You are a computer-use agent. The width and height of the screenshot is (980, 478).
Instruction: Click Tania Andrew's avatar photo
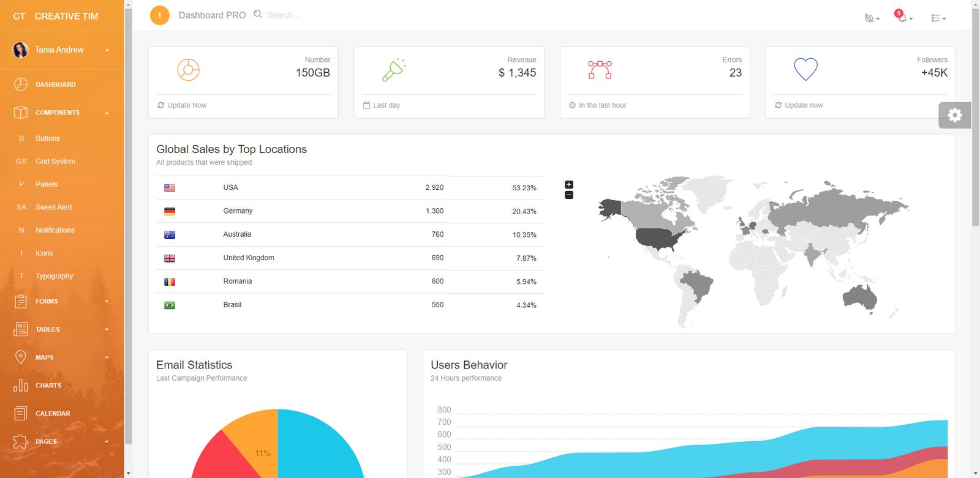21,50
